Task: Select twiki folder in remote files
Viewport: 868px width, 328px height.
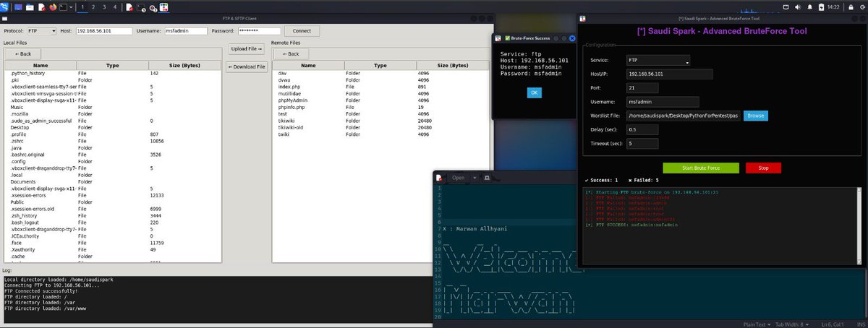Action: pos(380,134)
